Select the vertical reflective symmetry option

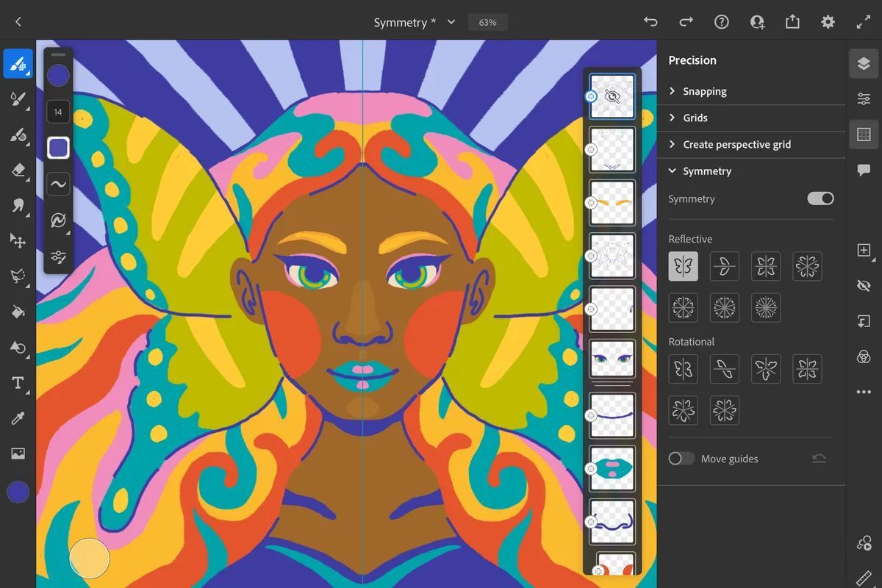coord(683,266)
